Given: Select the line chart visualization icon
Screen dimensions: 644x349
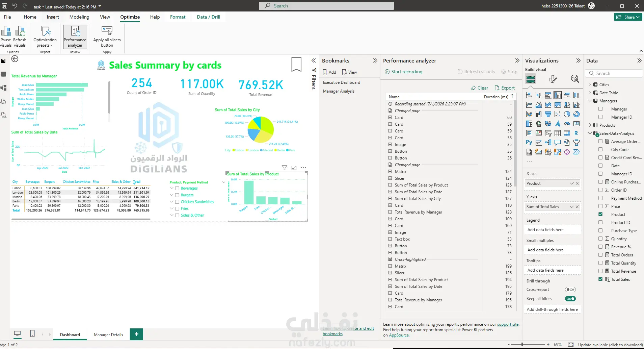Looking at the screenshot, I should click(529, 105).
